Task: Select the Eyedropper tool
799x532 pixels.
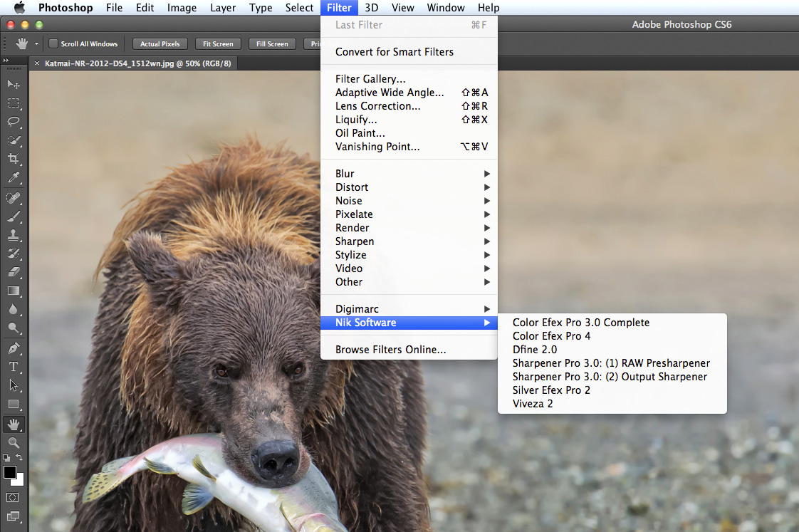Action: point(14,177)
